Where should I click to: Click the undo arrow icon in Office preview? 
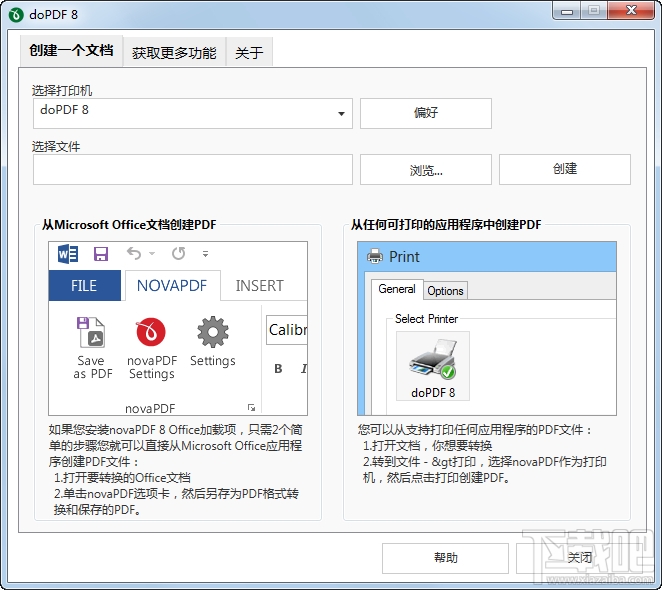134,253
